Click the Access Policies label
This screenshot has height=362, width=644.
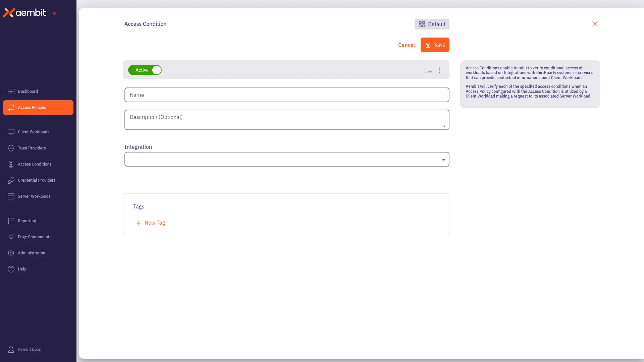(x=32, y=108)
